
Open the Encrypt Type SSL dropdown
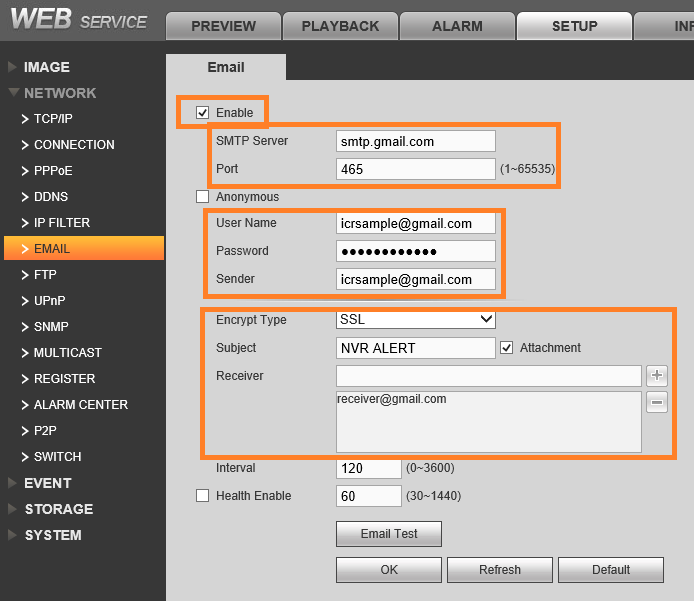tap(416, 319)
